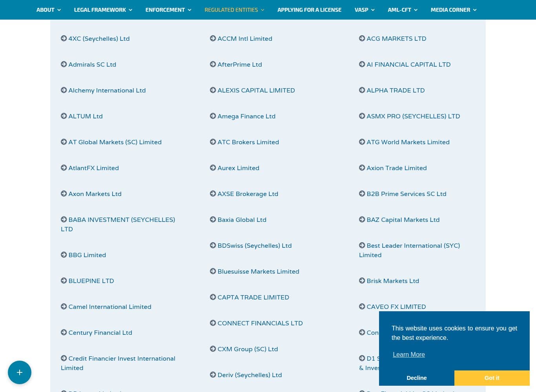The height and width of the screenshot is (392, 536).
Task: Click arrow icon beside ACG MARKETS LTD
Action: tap(362, 38)
